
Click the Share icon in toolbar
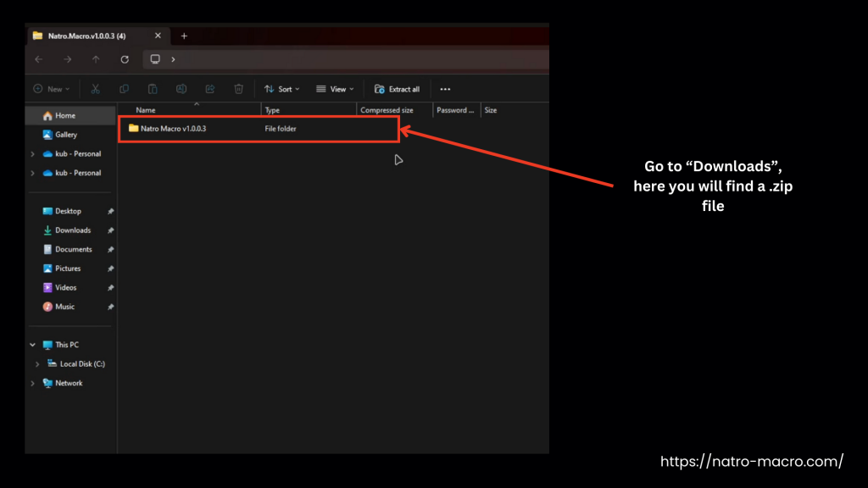pos(210,89)
